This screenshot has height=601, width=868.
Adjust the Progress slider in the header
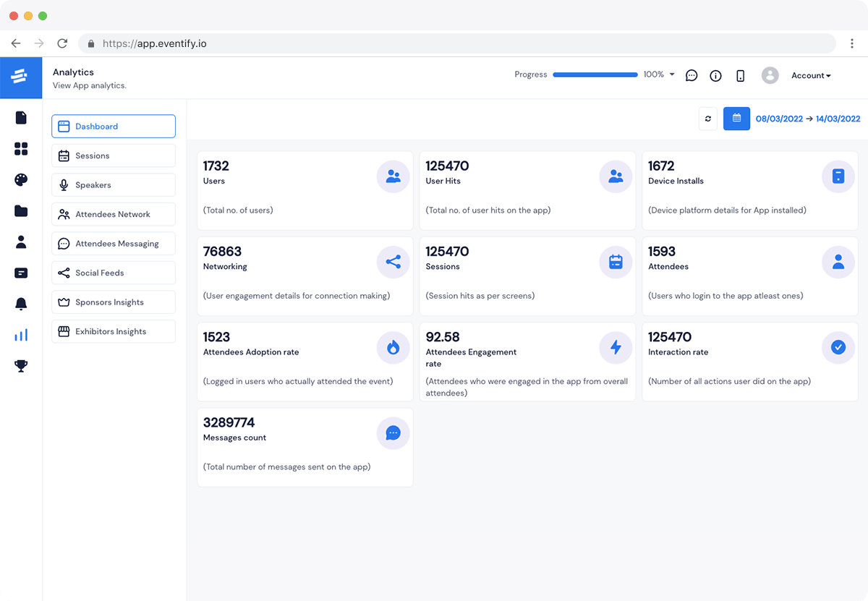click(595, 74)
